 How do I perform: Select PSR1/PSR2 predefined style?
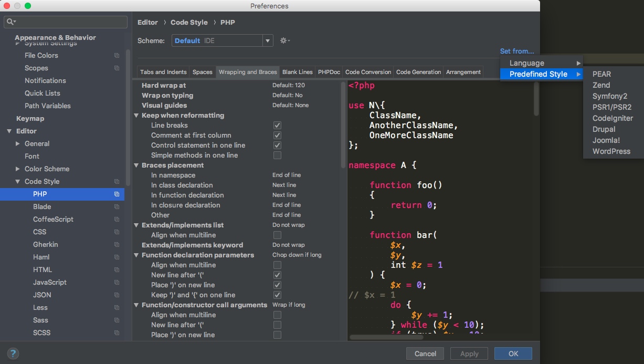[x=612, y=107]
